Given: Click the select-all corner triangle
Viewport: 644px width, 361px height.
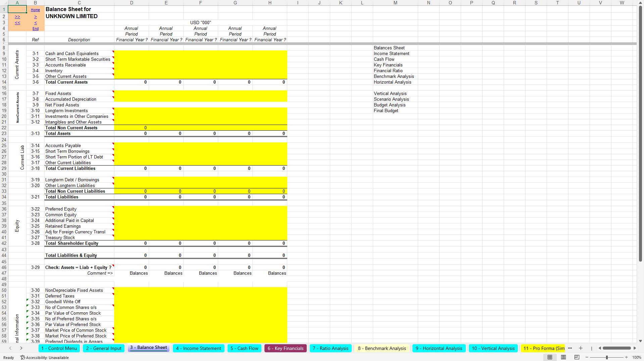Looking at the screenshot, I should [4, 3].
